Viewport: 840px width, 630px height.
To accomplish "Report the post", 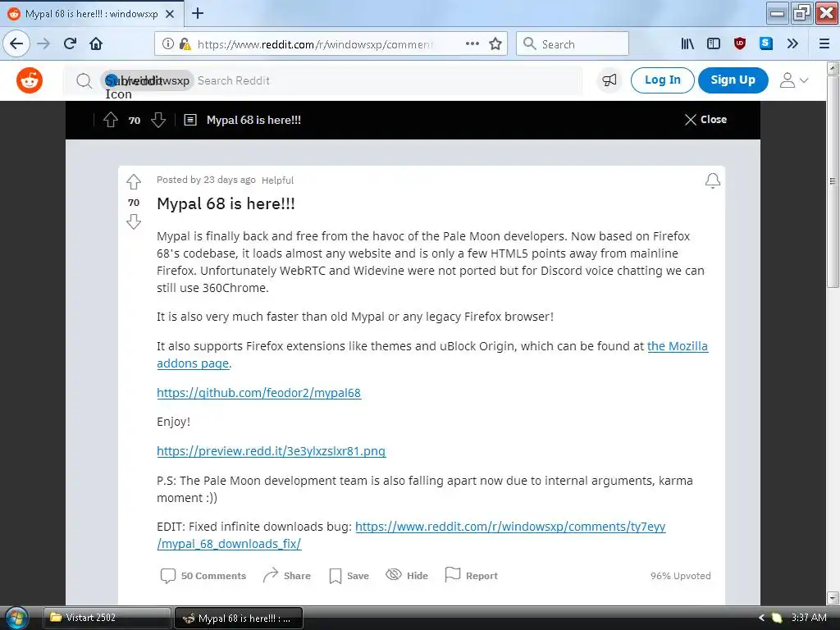I will [x=471, y=576].
